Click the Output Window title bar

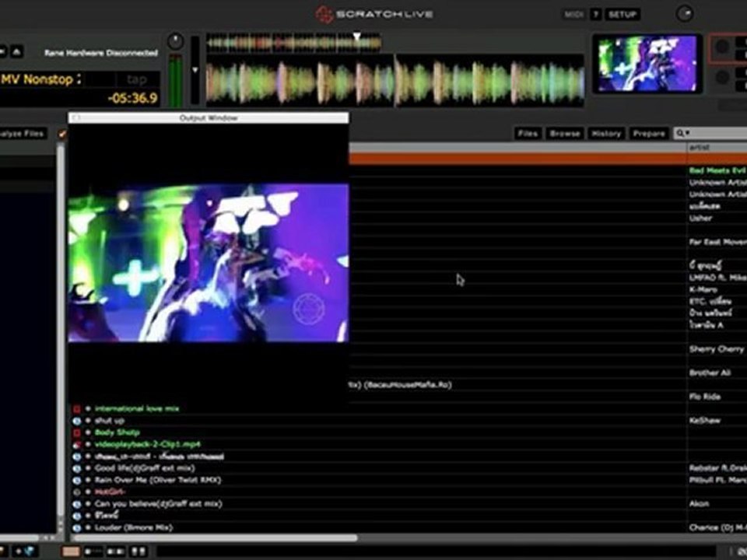[209, 117]
